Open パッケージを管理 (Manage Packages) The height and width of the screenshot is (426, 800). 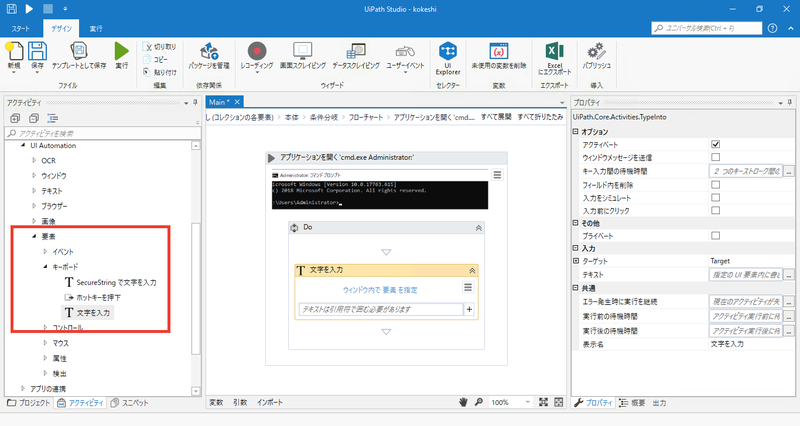point(209,56)
